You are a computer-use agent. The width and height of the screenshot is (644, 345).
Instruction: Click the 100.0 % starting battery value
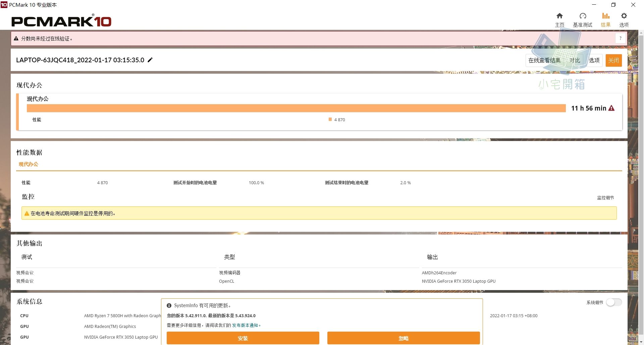[256, 183]
